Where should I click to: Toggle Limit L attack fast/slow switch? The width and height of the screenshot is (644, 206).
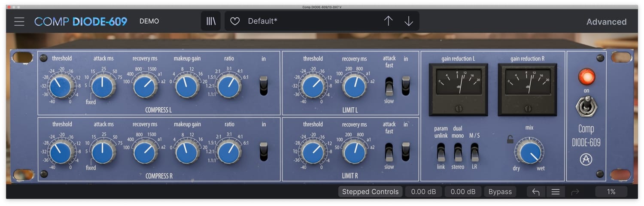tap(389, 86)
